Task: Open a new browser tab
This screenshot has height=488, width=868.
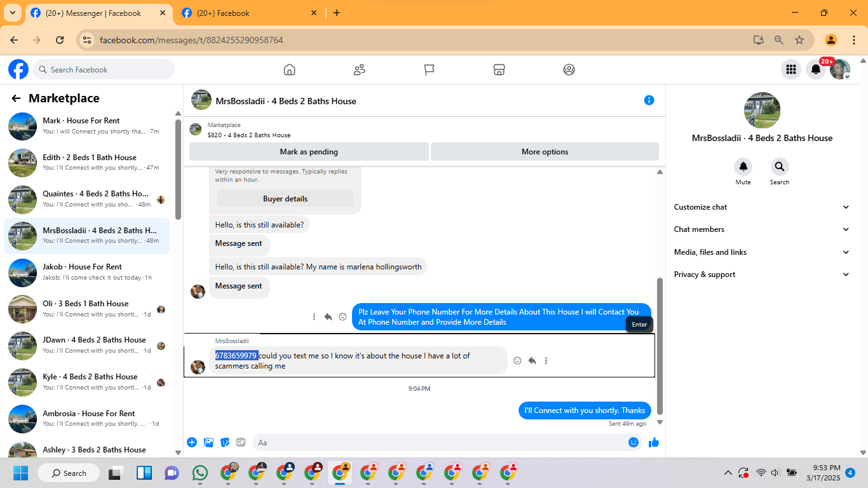Action: point(337,13)
